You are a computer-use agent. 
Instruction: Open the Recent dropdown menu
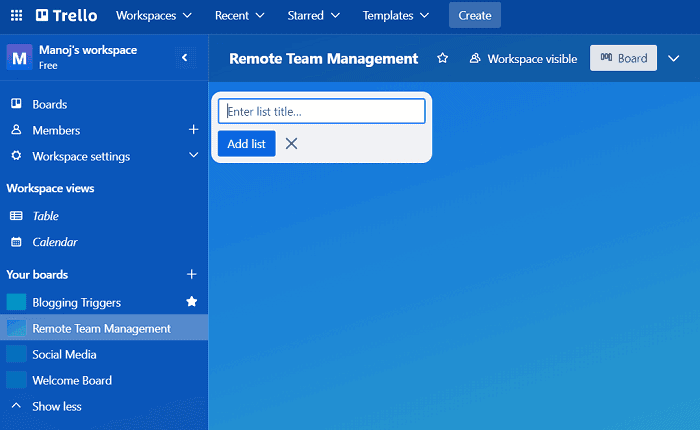point(239,16)
